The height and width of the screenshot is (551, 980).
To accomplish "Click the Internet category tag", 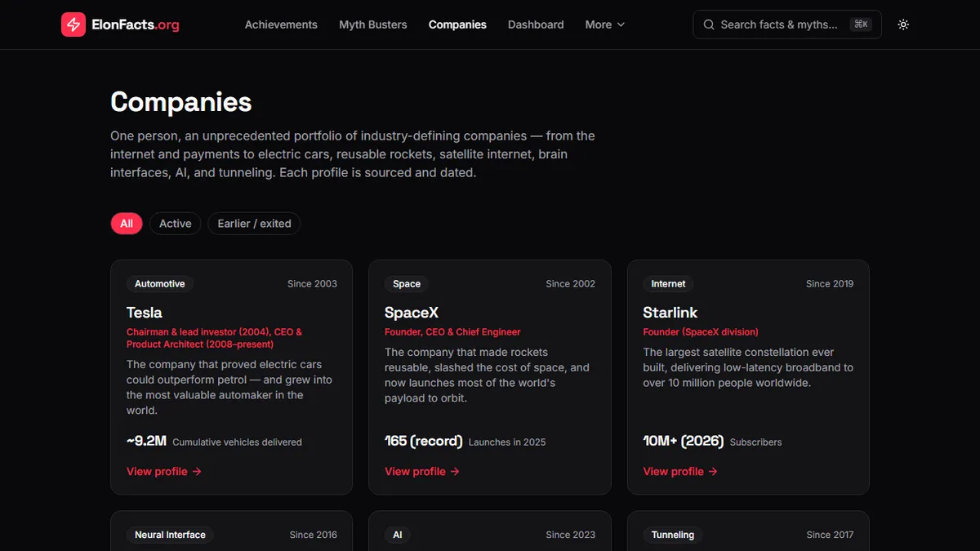I will (x=668, y=284).
